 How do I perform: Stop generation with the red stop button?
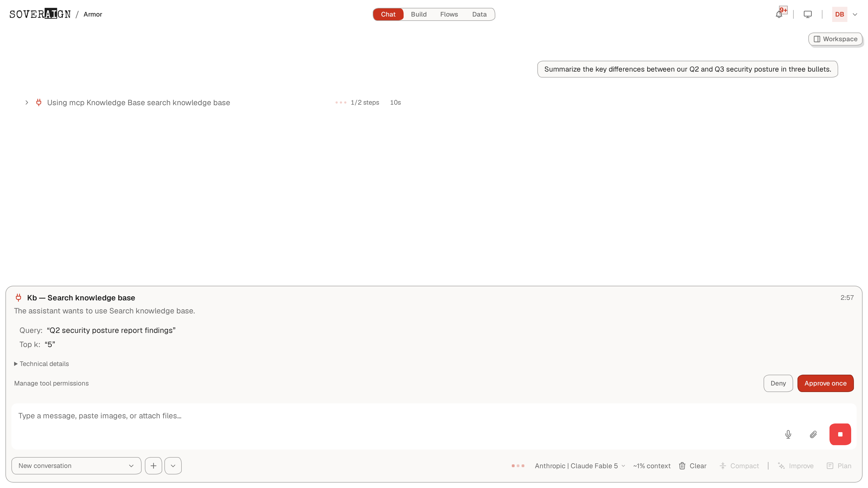point(840,434)
